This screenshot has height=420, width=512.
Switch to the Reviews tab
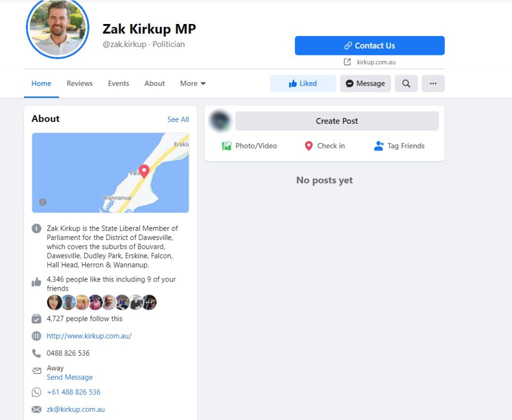point(79,83)
